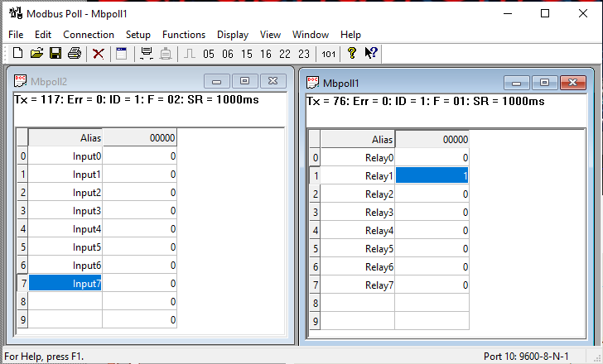The image size is (603, 364).
Task: Open the Read/Write definition window icon
Action: pyautogui.click(x=122, y=54)
